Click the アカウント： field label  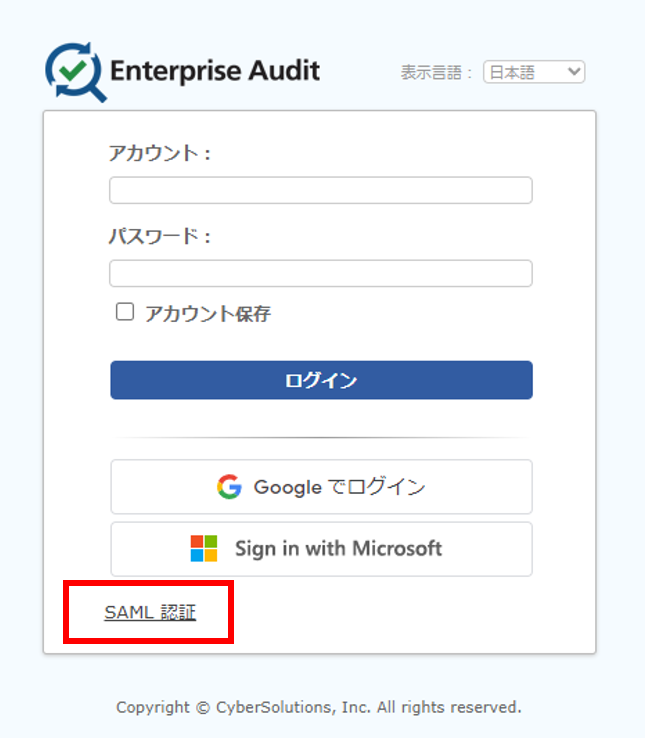coord(160,153)
